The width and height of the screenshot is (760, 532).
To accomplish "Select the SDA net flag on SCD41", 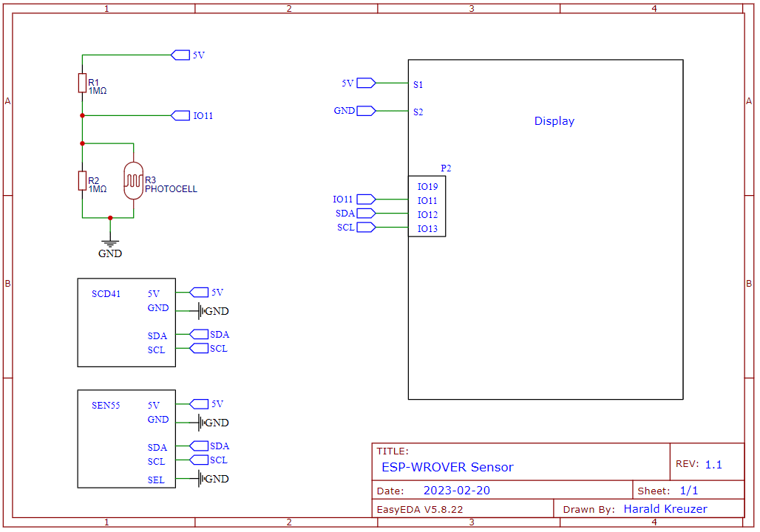I will coord(200,335).
